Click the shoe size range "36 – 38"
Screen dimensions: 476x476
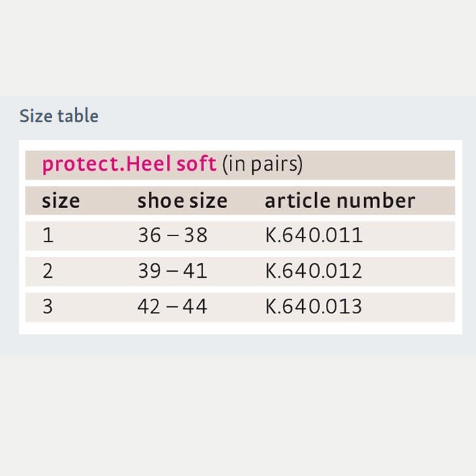point(173,235)
